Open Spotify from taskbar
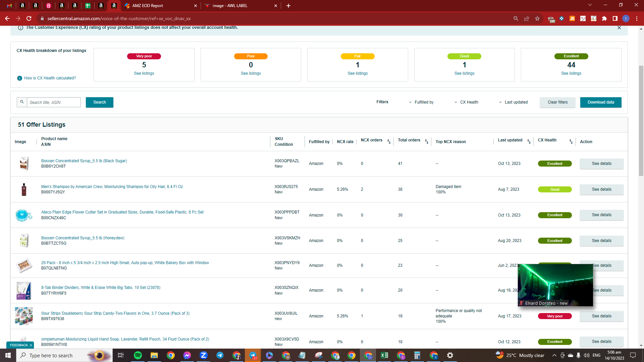Image resolution: width=644 pixels, height=362 pixels. [138, 355]
